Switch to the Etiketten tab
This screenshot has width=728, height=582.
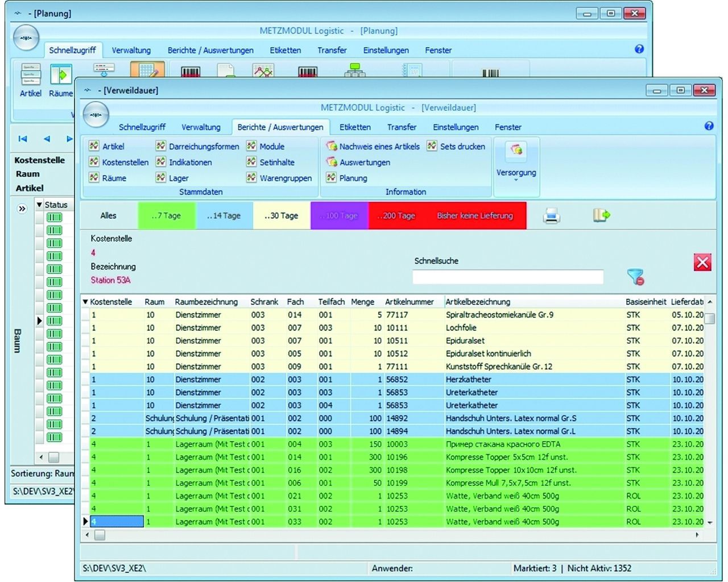[x=355, y=127]
